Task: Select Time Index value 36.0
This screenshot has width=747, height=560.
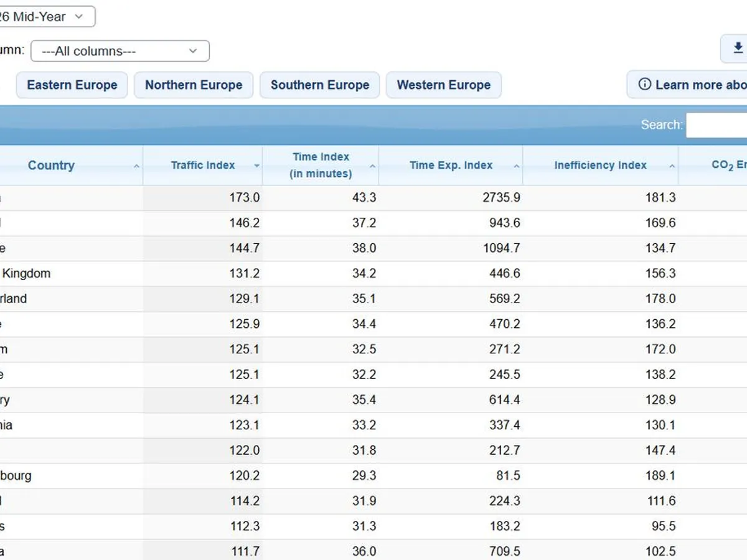Action: tap(364, 552)
